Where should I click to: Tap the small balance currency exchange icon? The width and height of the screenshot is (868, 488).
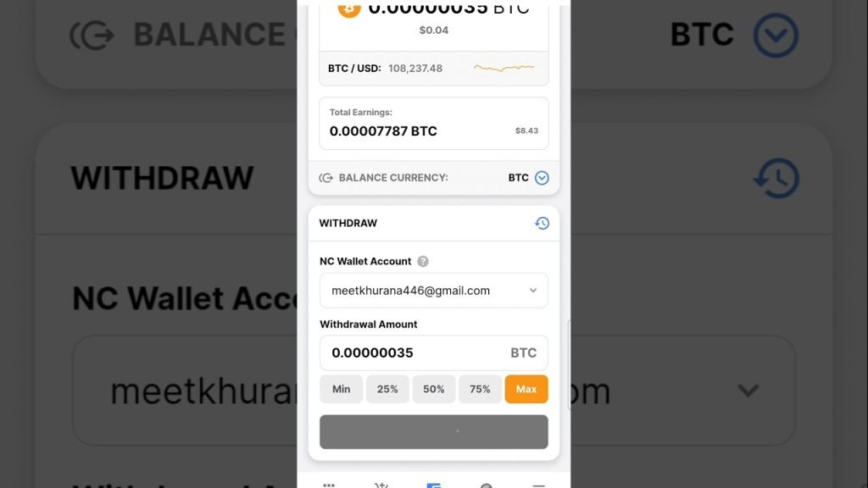coord(325,178)
